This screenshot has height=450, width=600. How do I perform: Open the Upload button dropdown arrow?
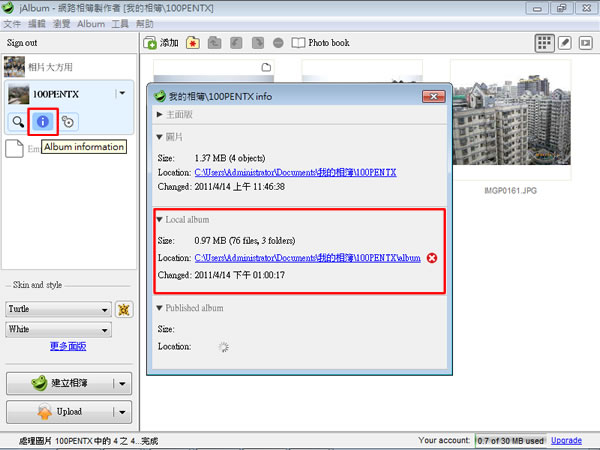point(122,412)
